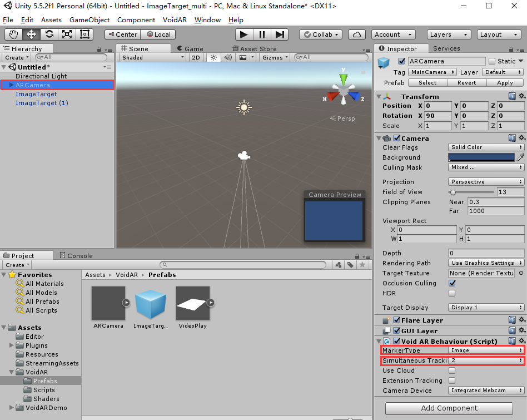Open the VoidAR menu
Image resolution: width=527 pixels, height=420 pixels.
[x=175, y=20]
